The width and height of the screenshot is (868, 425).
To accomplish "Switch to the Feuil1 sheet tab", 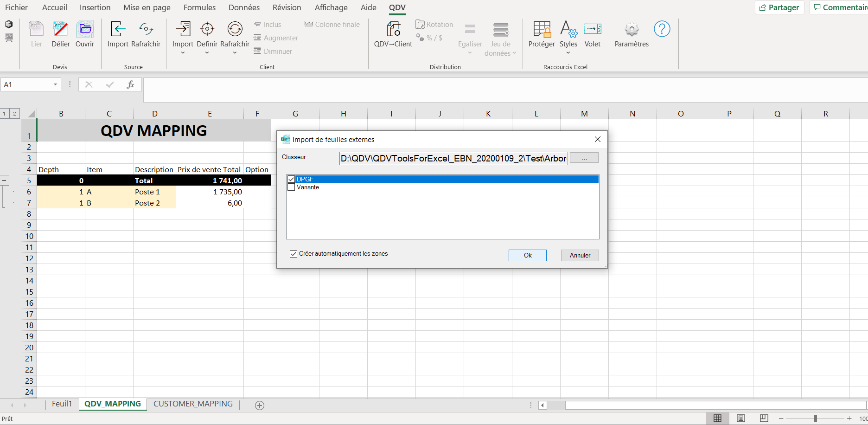I will coord(62,404).
